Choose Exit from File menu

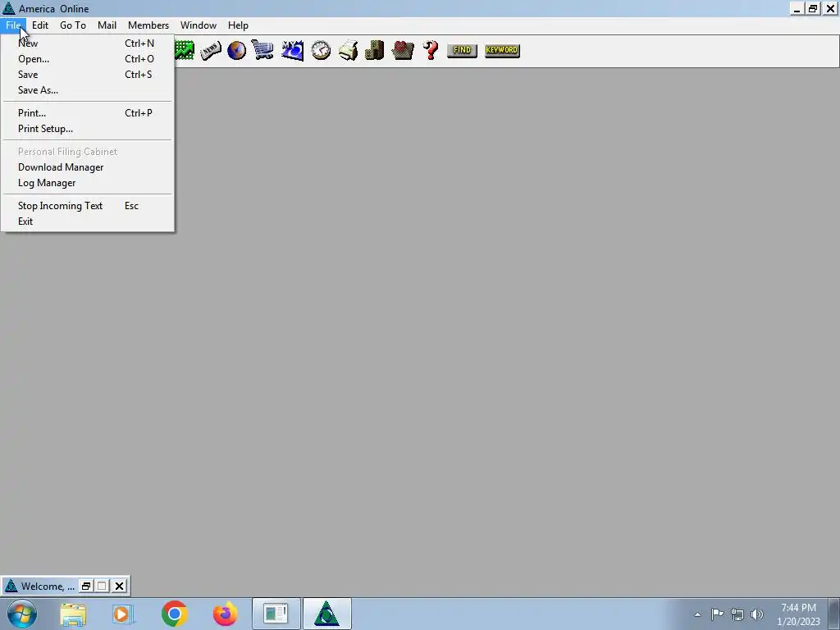87,221
